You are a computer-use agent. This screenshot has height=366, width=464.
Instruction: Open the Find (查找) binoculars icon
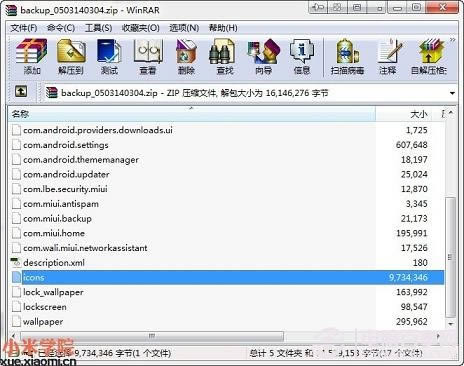pos(225,56)
